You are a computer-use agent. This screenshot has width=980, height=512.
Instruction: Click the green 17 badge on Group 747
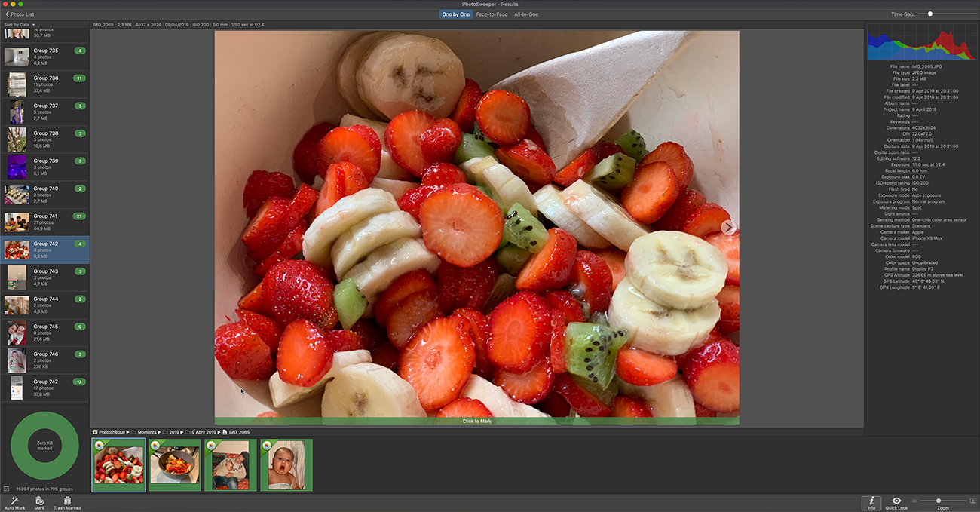80,382
